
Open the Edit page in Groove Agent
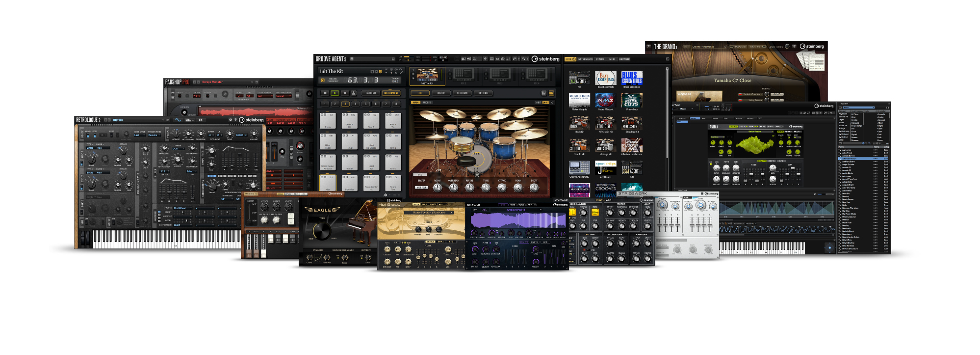click(x=420, y=93)
